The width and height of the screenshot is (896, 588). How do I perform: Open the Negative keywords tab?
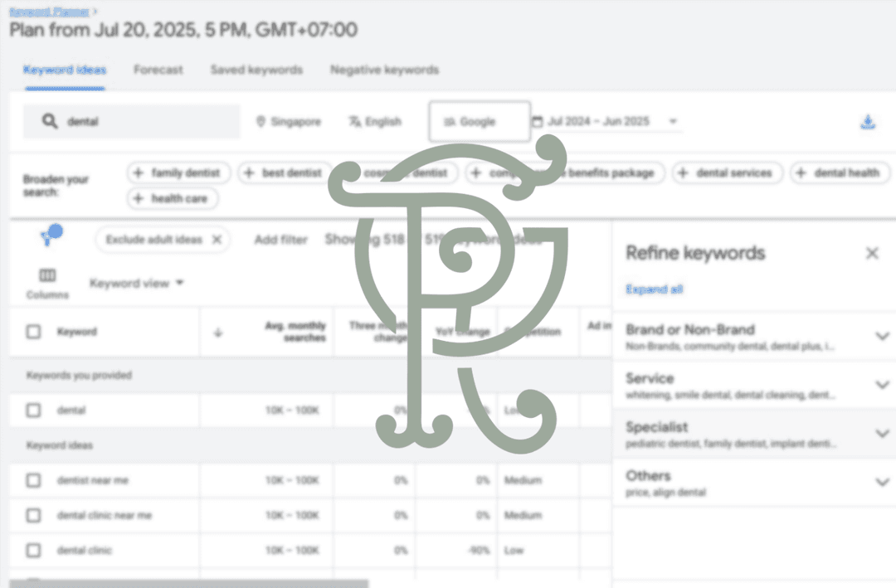pos(385,70)
